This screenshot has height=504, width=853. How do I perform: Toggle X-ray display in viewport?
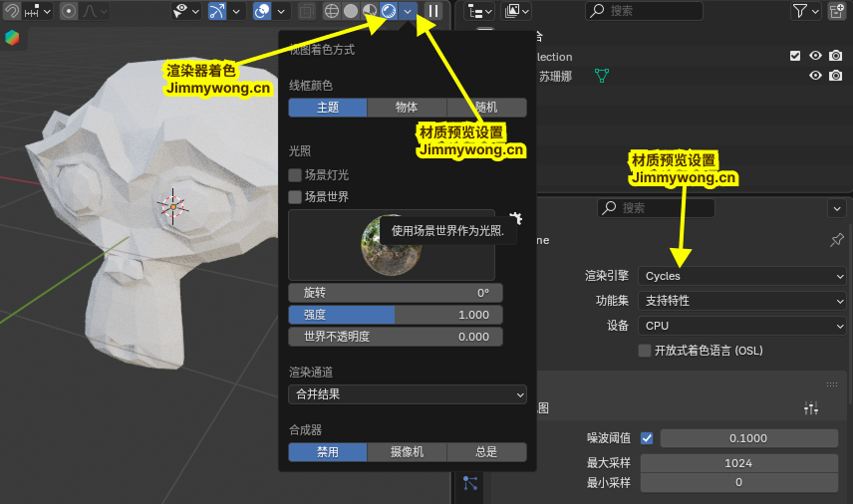click(x=307, y=11)
